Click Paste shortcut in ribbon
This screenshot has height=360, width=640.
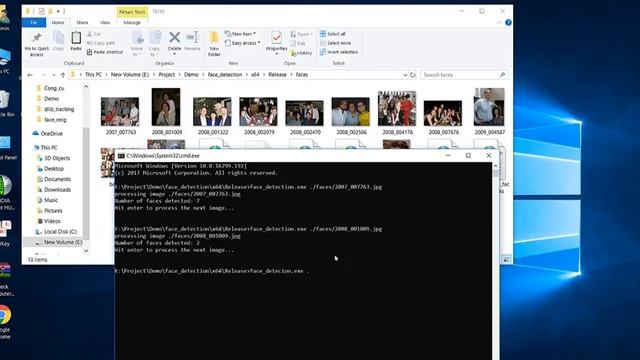pyautogui.click(x=105, y=52)
